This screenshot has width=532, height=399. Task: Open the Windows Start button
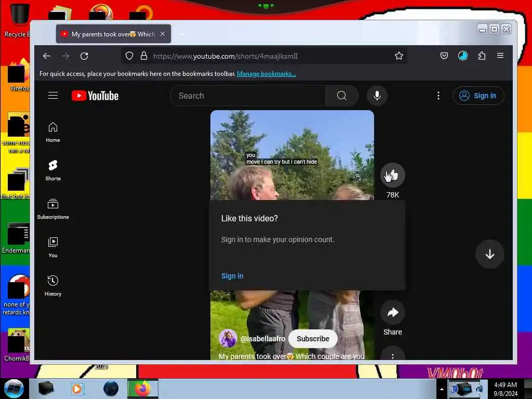tap(14, 389)
